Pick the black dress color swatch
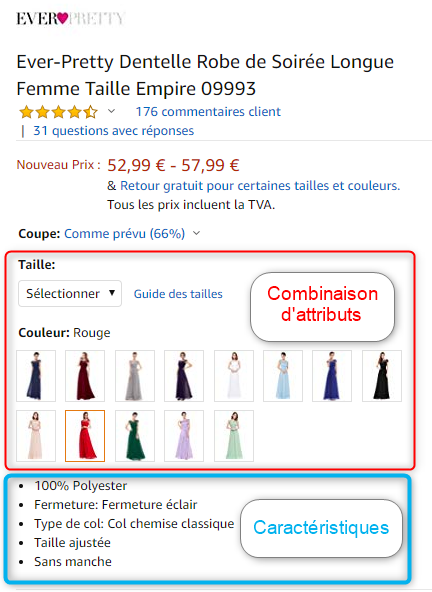The width and height of the screenshot is (432, 592). tap(382, 376)
